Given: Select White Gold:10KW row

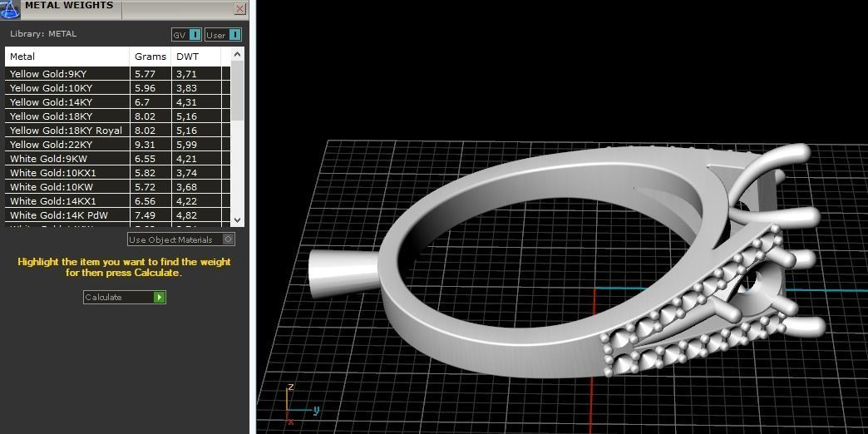Looking at the screenshot, I should pyautogui.click(x=117, y=186).
